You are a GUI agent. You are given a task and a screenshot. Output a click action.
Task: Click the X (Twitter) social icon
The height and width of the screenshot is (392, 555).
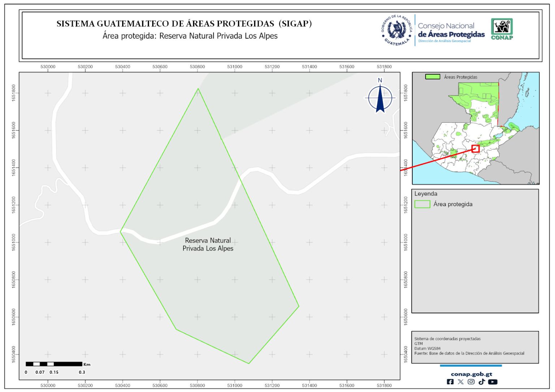pyautogui.click(x=461, y=382)
